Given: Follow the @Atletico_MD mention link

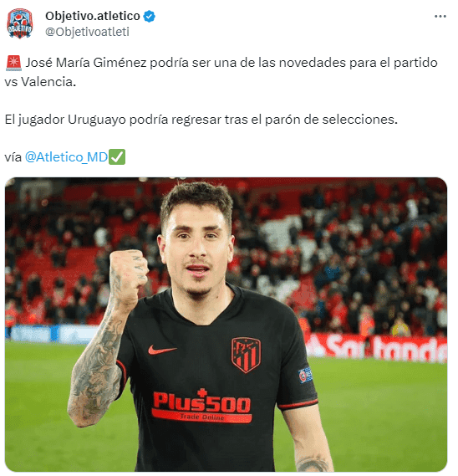Looking at the screenshot, I should (66, 157).
